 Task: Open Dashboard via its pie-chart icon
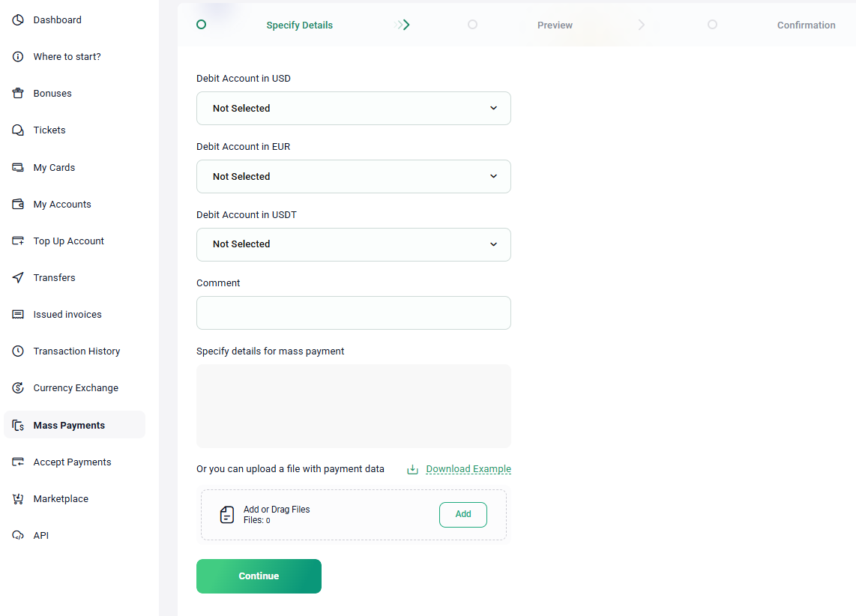pos(18,20)
